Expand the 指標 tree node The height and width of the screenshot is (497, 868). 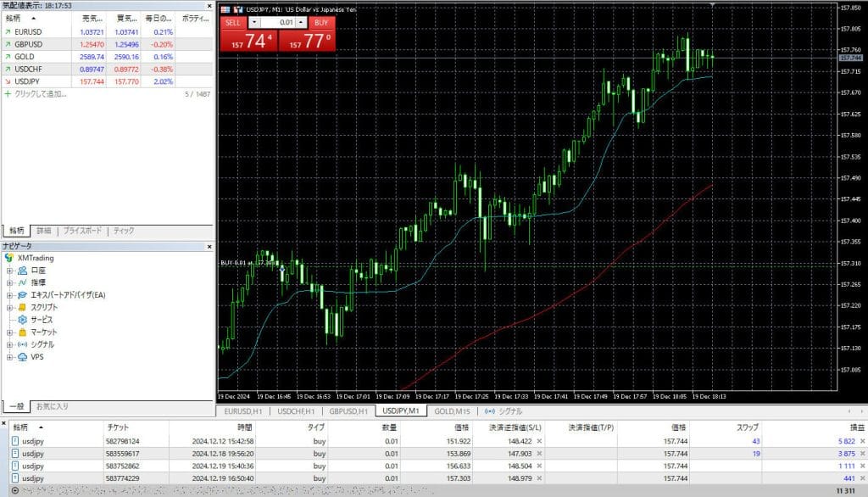[9, 282]
